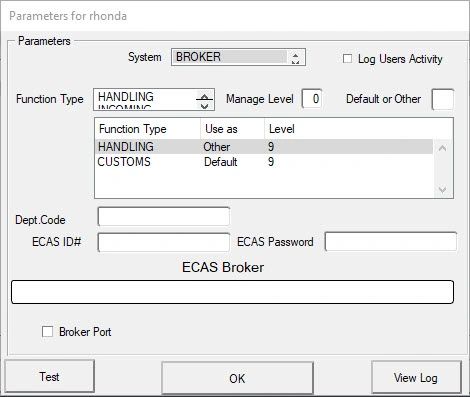Click the Other cell in HANDLING row
The image size is (470, 397).
(x=217, y=147)
